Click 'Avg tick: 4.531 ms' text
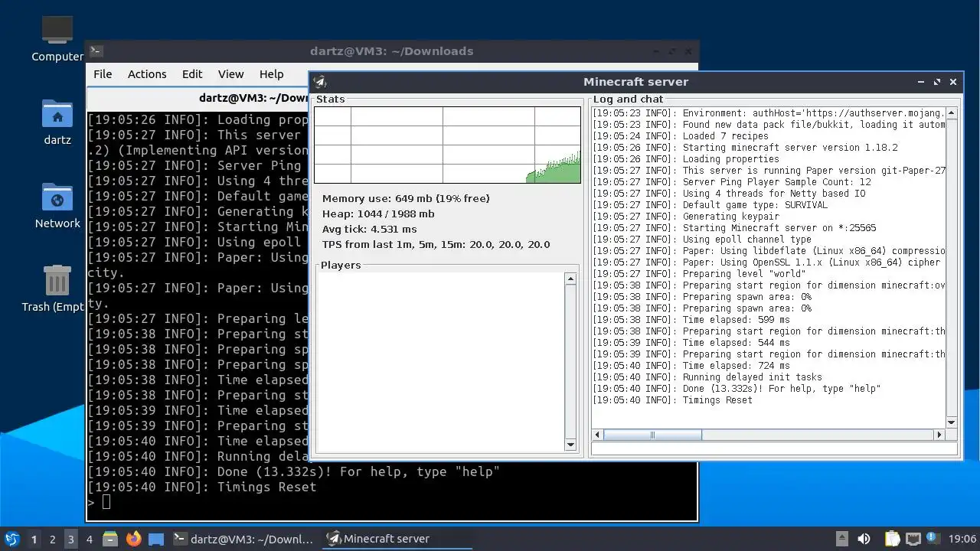980x551 pixels. (x=369, y=230)
